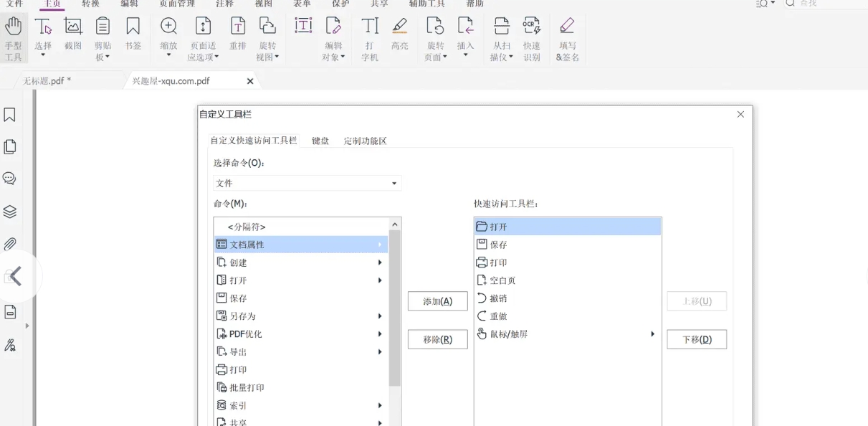Click the 添加(A) button

pyautogui.click(x=437, y=301)
